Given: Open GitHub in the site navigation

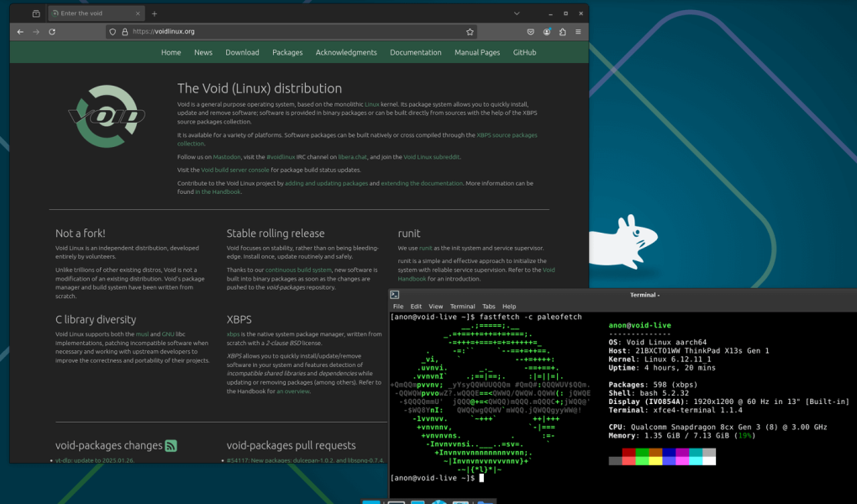Looking at the screenshot, I should pyautogui.click(x=524, y=52).
